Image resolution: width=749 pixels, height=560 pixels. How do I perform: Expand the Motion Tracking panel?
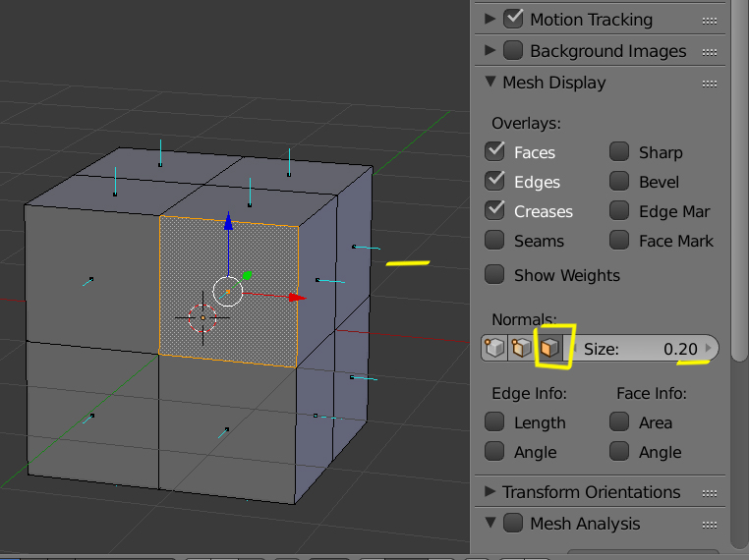coord(490,19)
